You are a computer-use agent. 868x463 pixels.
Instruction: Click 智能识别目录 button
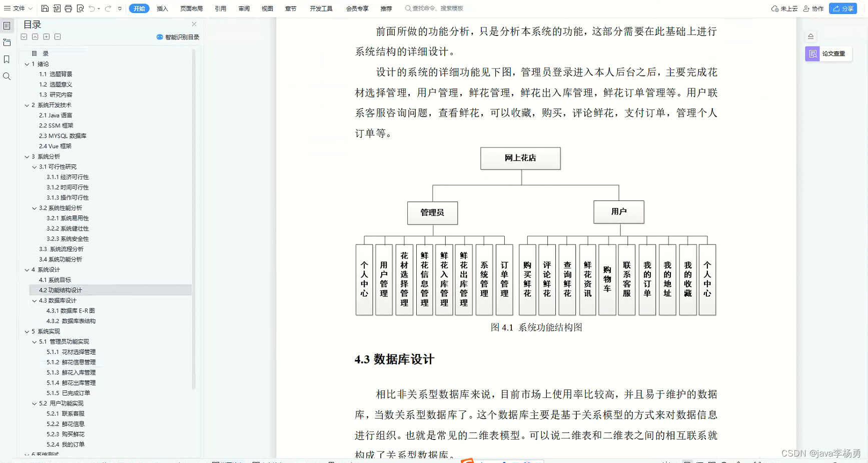point(178,37)
